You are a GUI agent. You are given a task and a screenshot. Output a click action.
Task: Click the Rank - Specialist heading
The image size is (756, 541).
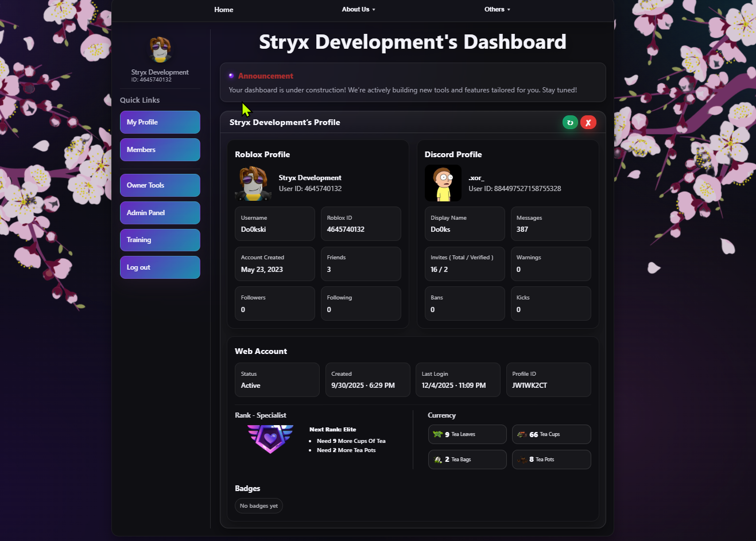(x=261, y=415)
